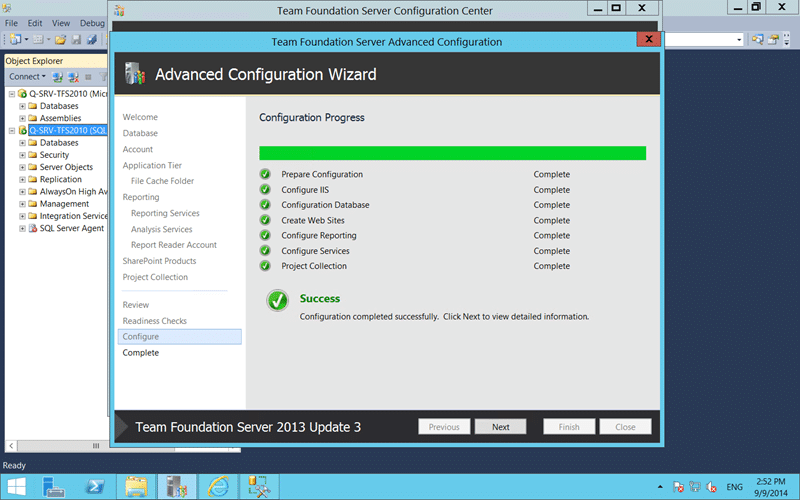Click the New Query toolbar icon in SSMS

point(15,39)
